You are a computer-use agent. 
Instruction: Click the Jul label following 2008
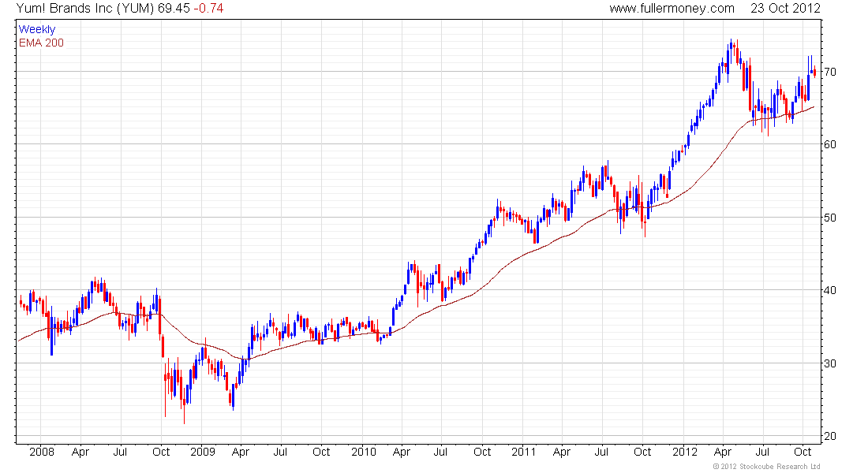click(120, 452)
